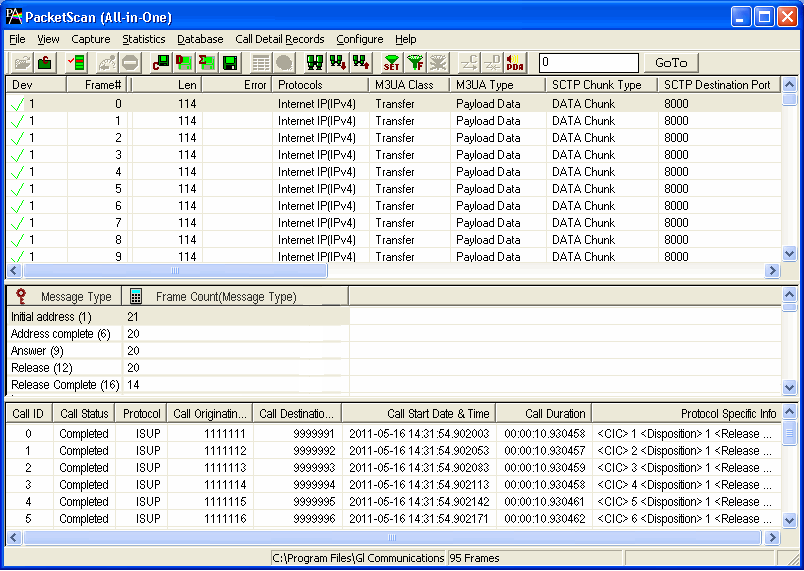804x571 pixels.
Task: Click binoculars find previous up-arrow icon
Action: point(361,63)
